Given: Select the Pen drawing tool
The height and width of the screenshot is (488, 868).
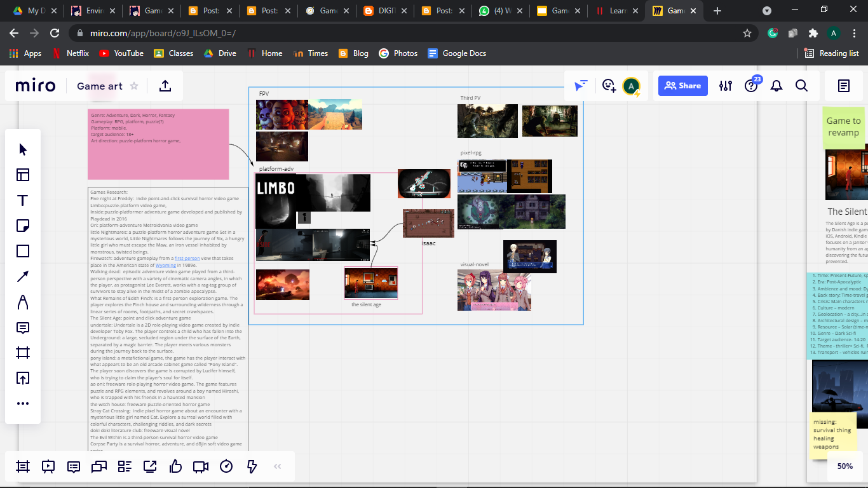Looking at the screenshot, I should 23,302.
